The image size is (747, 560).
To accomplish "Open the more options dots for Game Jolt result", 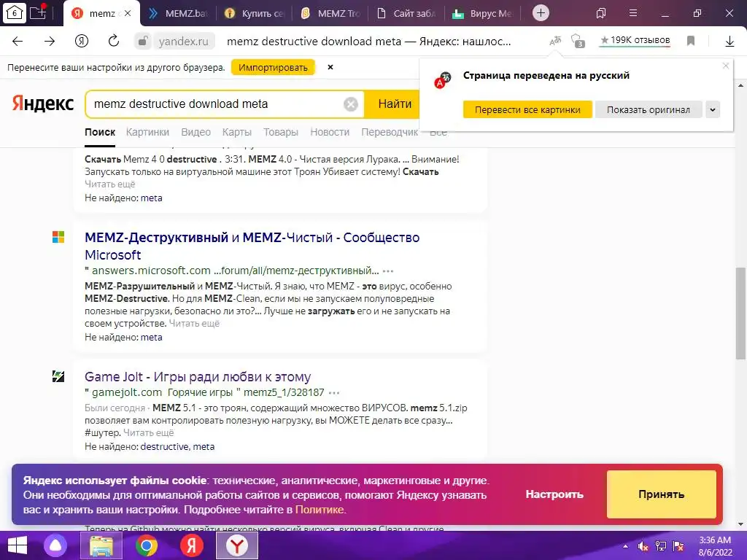I will click(x=334, y=393).
